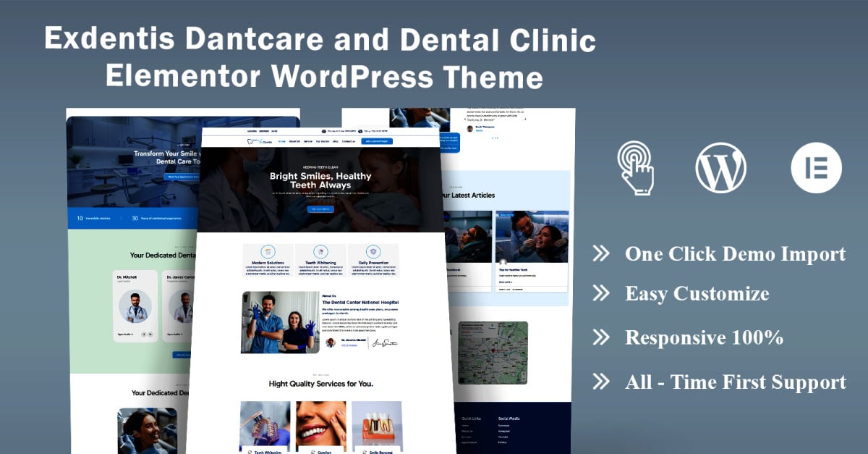Click the book button under Transform Your Smile
Screen dimensions: 868x454
(x=182, y=176)
